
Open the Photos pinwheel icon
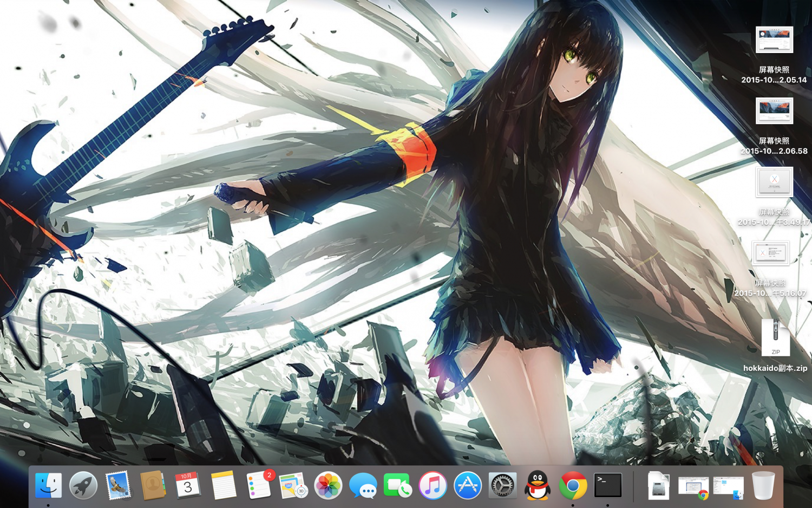click(328, 485)
